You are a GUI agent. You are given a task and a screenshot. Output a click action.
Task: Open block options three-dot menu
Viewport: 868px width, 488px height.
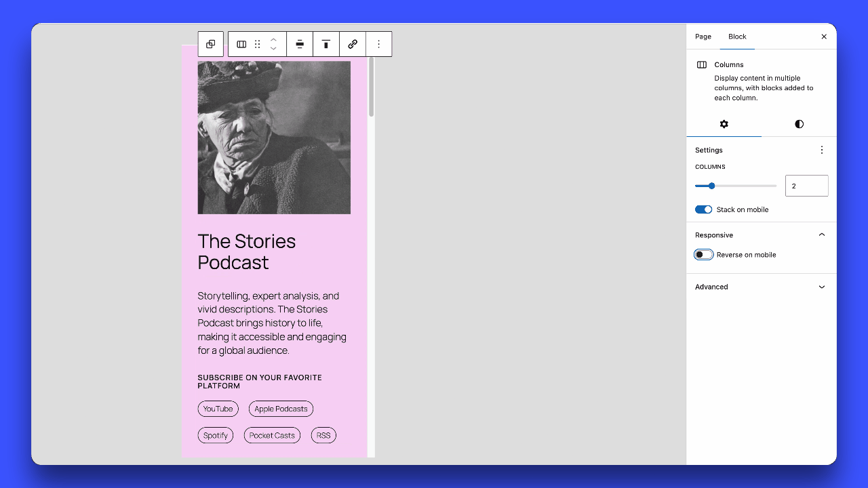(378, 44)
